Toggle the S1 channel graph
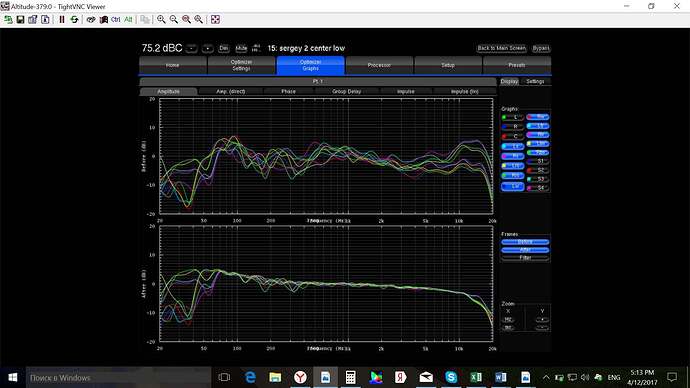The height and width of the screenshot is (388, 690). click(538, 161)
